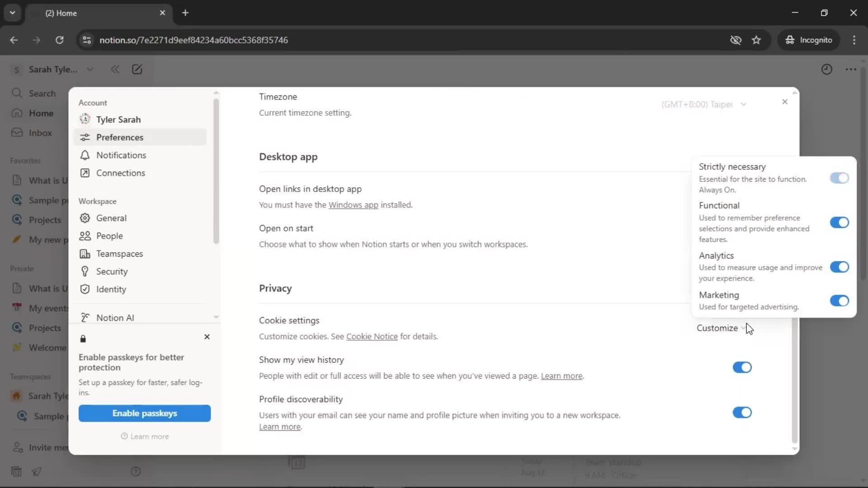Screen dimensions: 868x488
Task: Click the browser address bar URL
Action: pyautogui.click(x=193, y=40)
